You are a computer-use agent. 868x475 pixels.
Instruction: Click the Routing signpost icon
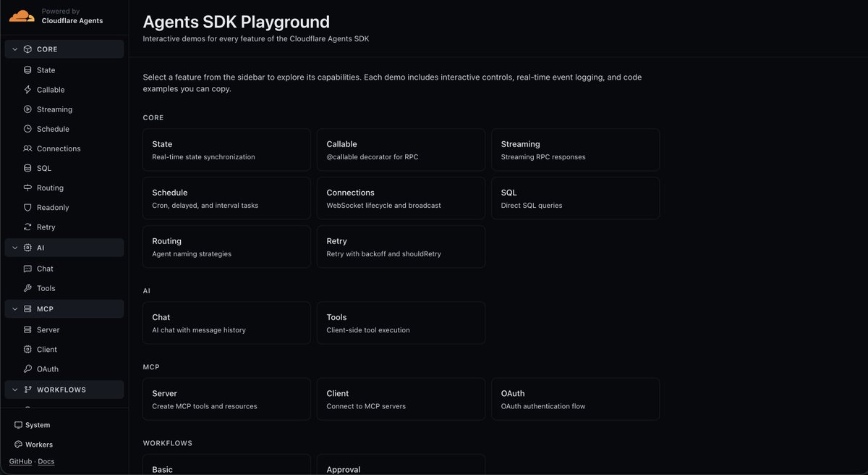[27, 188]
